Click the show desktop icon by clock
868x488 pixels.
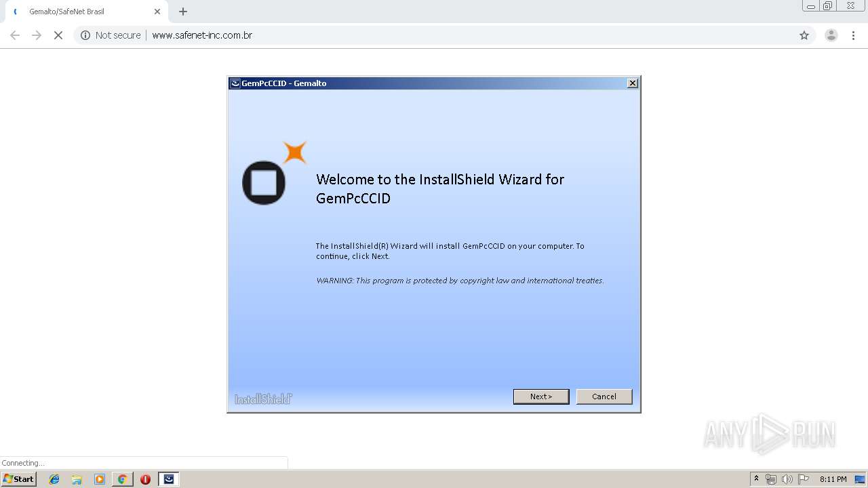tap(860, 479)
